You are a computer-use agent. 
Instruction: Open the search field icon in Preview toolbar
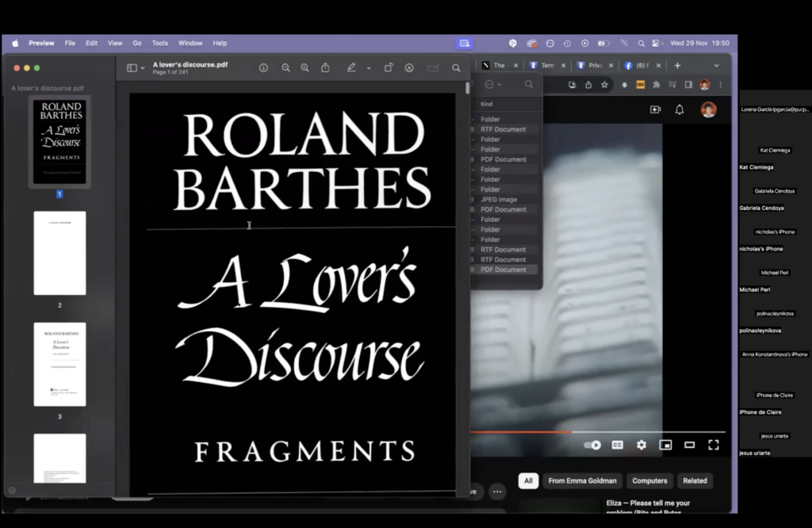point(456,68)
